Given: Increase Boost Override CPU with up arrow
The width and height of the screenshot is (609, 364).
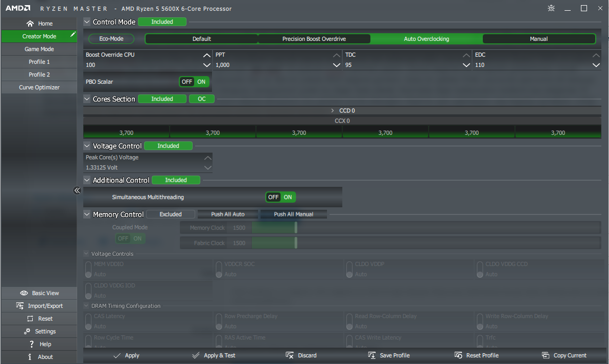Looking at the screenshot, I should pyautogui.click(x=206, y=56).
